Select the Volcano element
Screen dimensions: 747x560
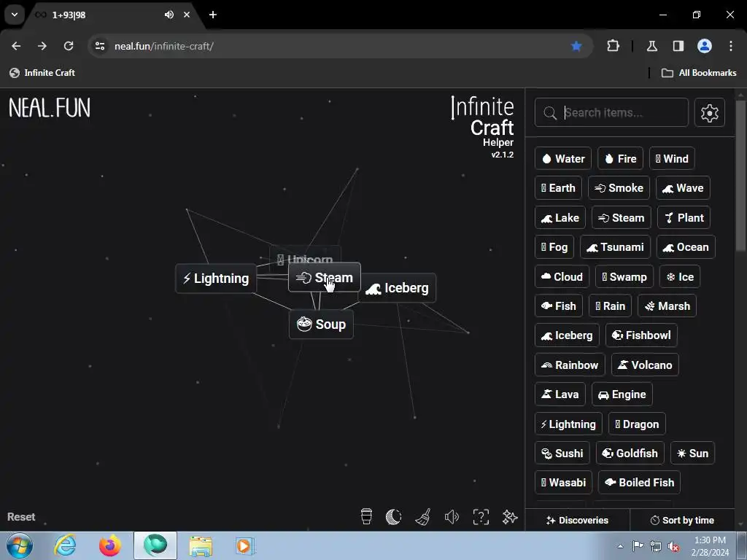(645, 365)
